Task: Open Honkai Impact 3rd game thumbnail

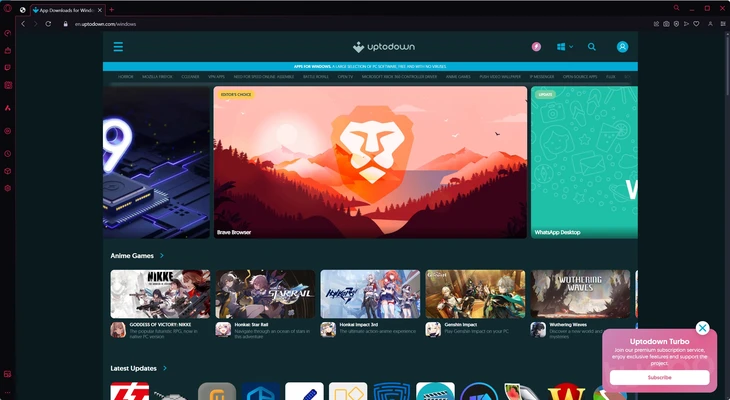Action: [370, 294]
